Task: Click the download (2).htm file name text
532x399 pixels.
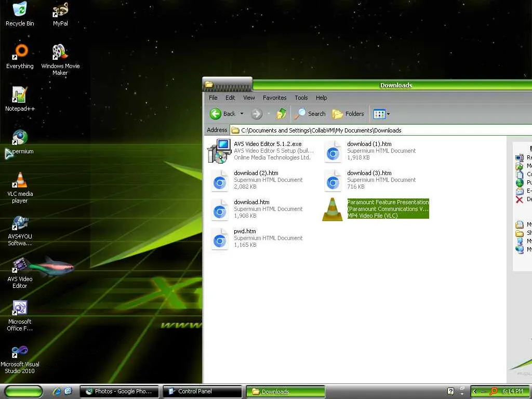Action: click(x=256, y=173)
